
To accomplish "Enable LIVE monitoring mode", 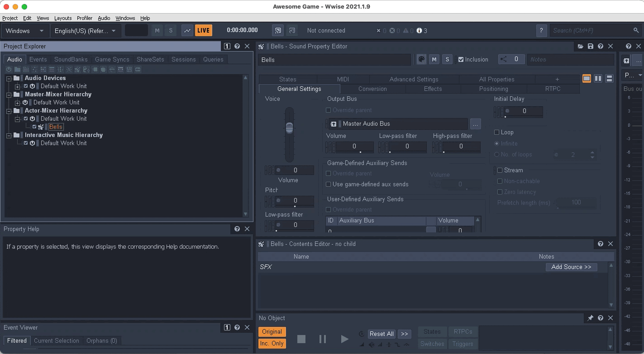I will click(x=203, y=30).
